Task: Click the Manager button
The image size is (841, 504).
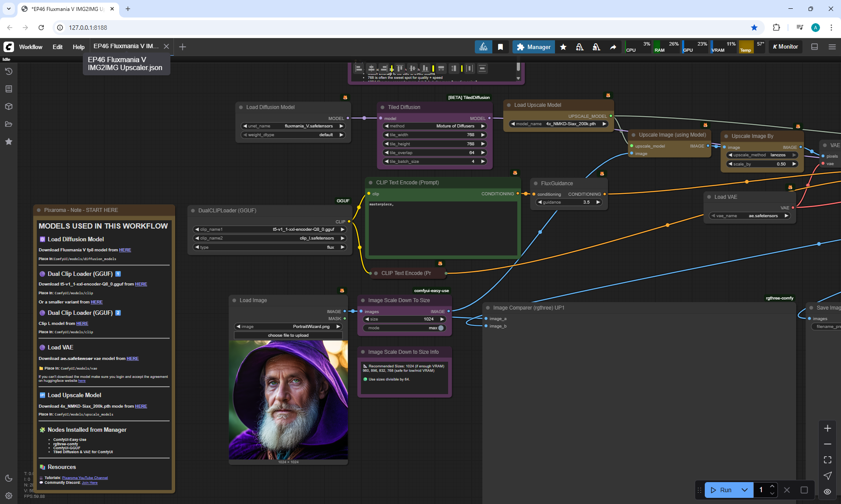Action: (534, 47)
